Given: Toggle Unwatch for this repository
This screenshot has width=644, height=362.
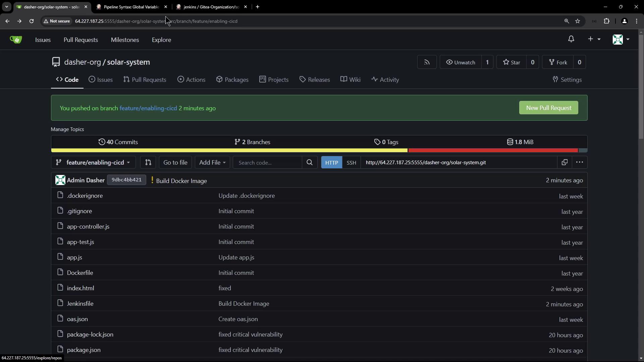Looking at the screenshot, I should tap(460, 62).
